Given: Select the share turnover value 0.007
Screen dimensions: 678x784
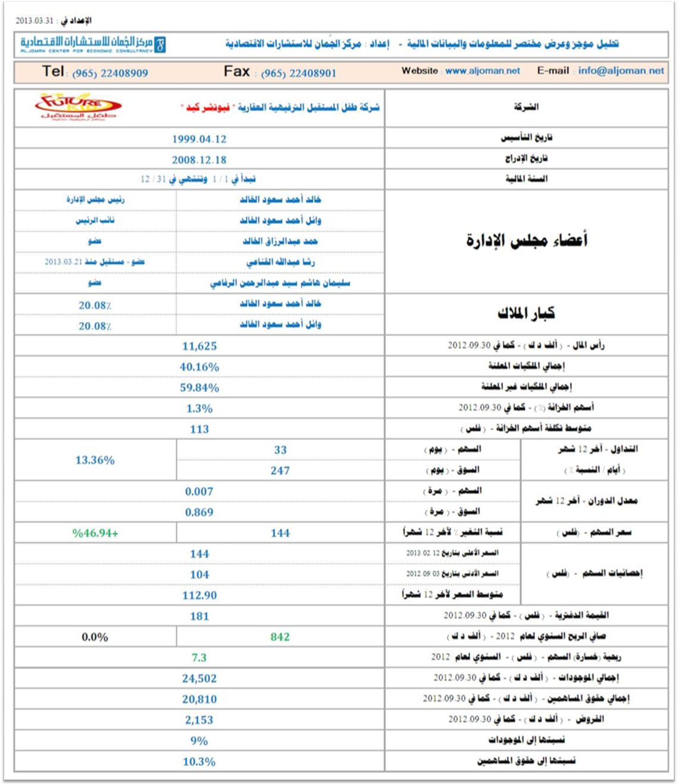Looking at the screenshot, I should coord(199,491).
